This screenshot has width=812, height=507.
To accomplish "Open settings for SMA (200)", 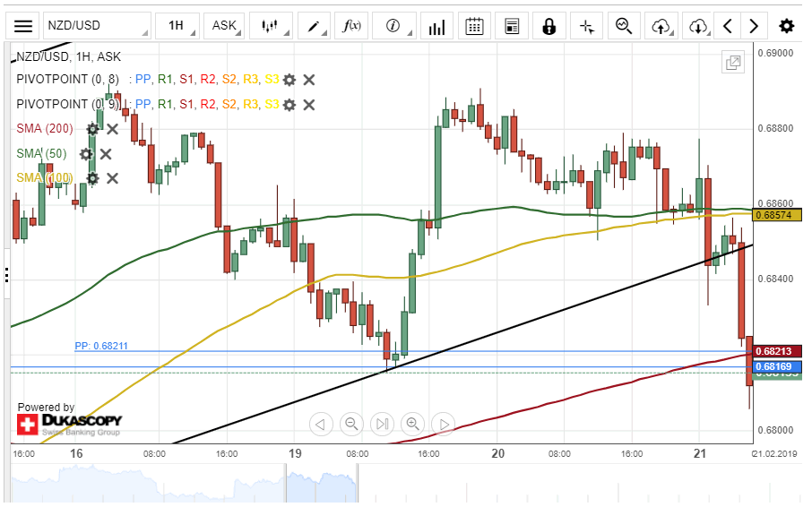I will pyautogui.click(x=92, y=129).
